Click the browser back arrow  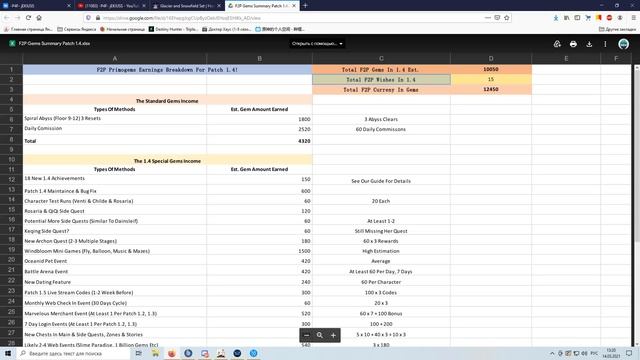click(x=6, y=18)
